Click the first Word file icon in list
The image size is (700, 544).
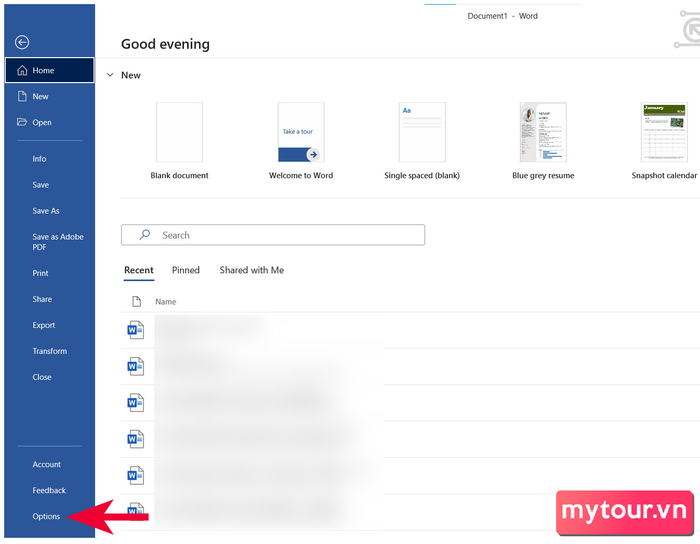pos(135,330)
